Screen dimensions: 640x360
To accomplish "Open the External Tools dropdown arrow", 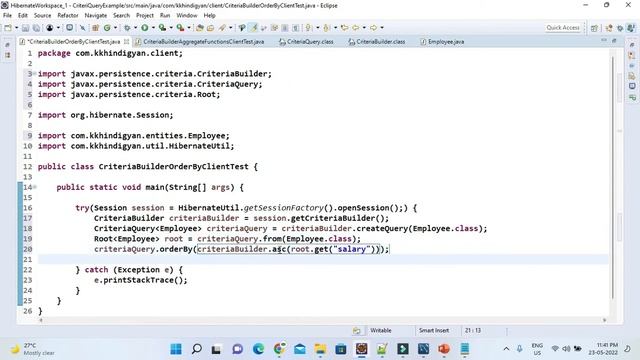I will pyautogui.click(x=189, y=28).
